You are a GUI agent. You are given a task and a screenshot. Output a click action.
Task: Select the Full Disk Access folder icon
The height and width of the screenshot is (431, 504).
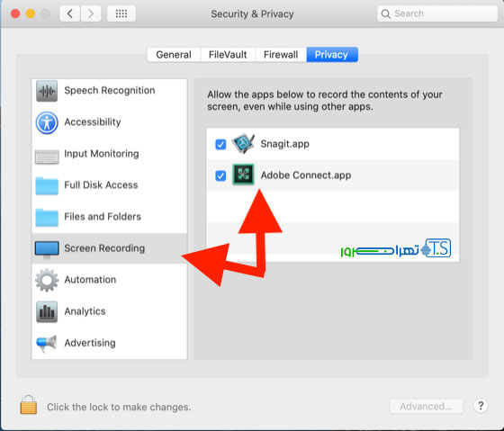pyautogui.click(x=47, y=185)
